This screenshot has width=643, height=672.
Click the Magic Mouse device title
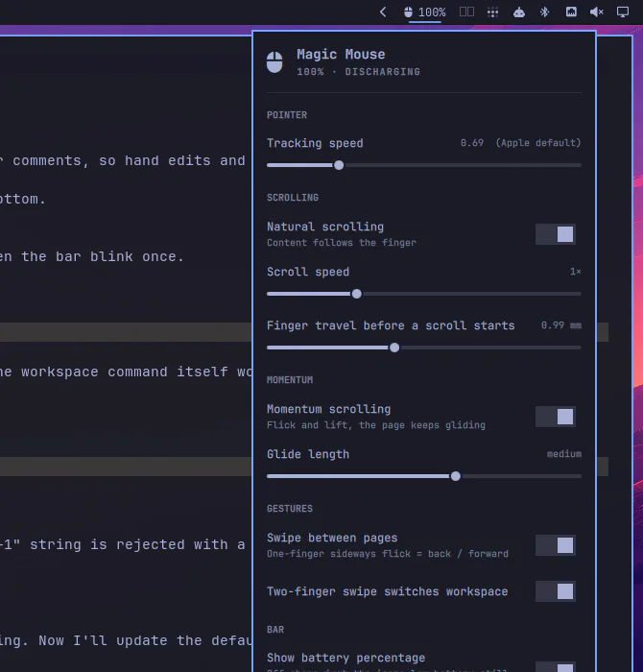tap(341, 55)
